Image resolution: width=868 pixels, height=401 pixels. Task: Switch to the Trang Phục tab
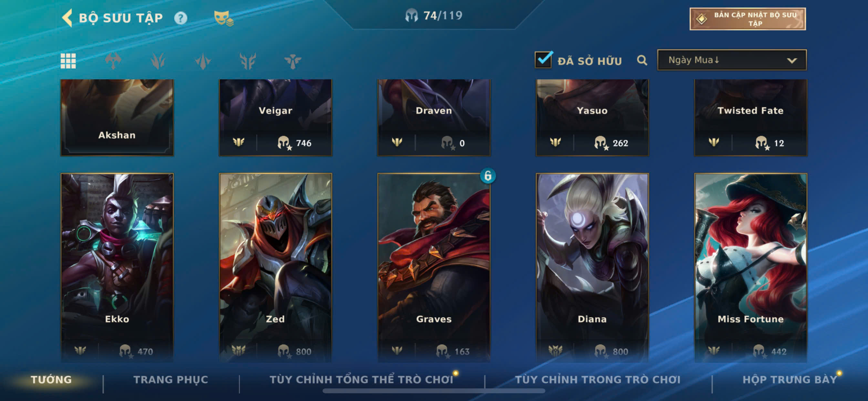tap(171, 379)
